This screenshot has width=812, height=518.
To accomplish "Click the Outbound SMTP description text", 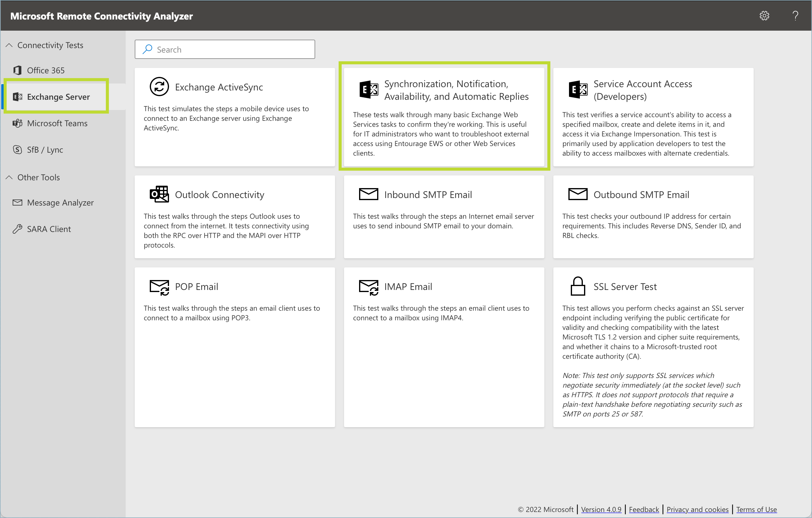I will point(651,226).
